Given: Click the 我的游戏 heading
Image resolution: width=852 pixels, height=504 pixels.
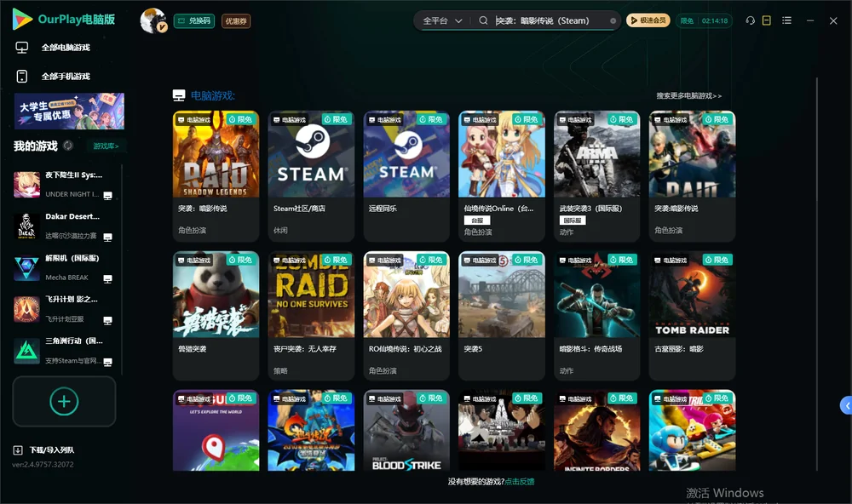Looking at the screenshot, I should [35, 146].
